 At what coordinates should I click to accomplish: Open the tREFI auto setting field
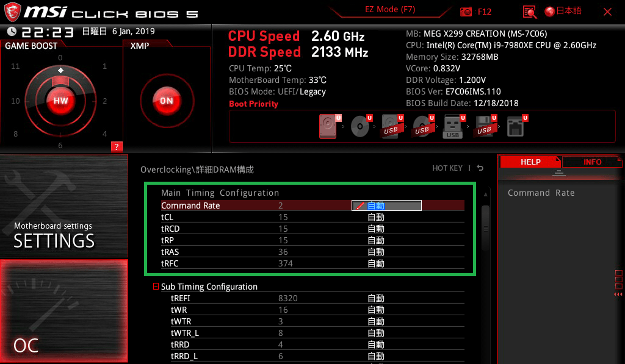tap(376, 298)
